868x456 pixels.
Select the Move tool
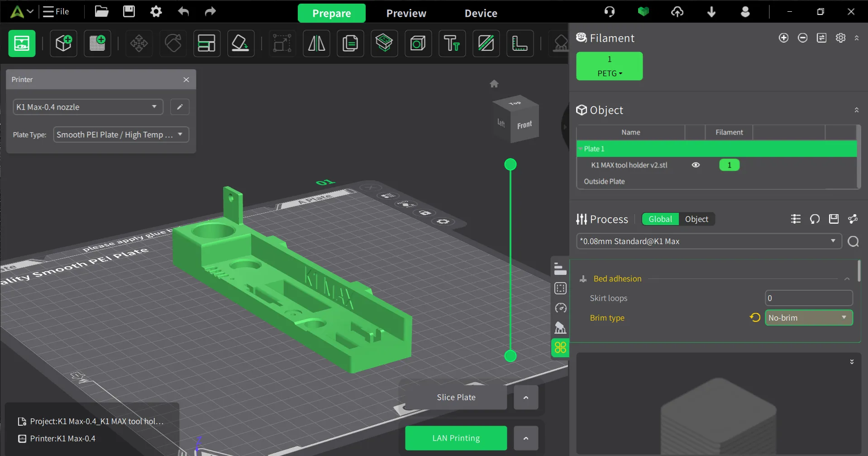(x=139, y=43)
